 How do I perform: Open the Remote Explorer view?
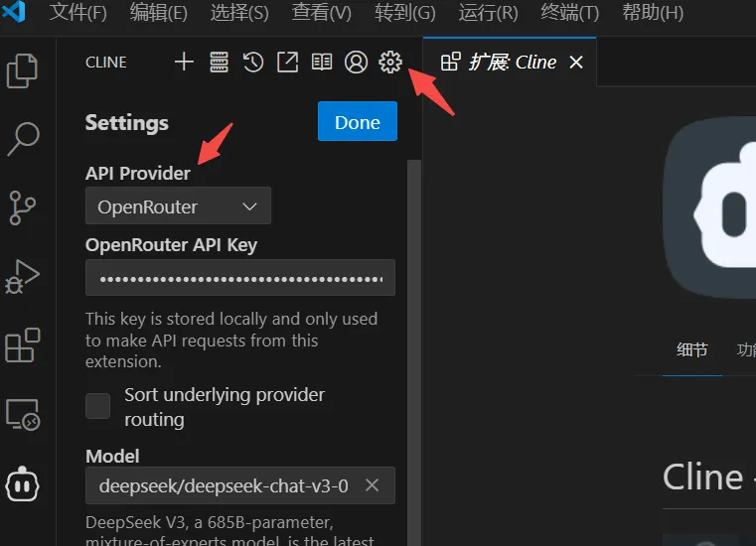(22, 414)
